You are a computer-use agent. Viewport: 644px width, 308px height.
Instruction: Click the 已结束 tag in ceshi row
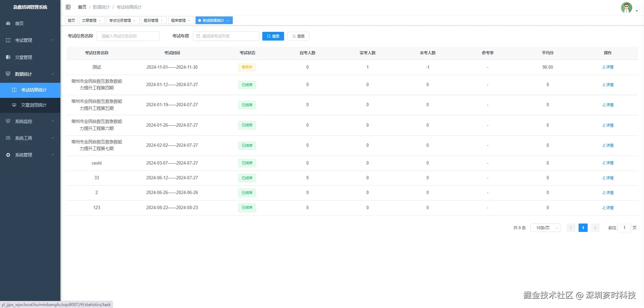pos(247,163)
